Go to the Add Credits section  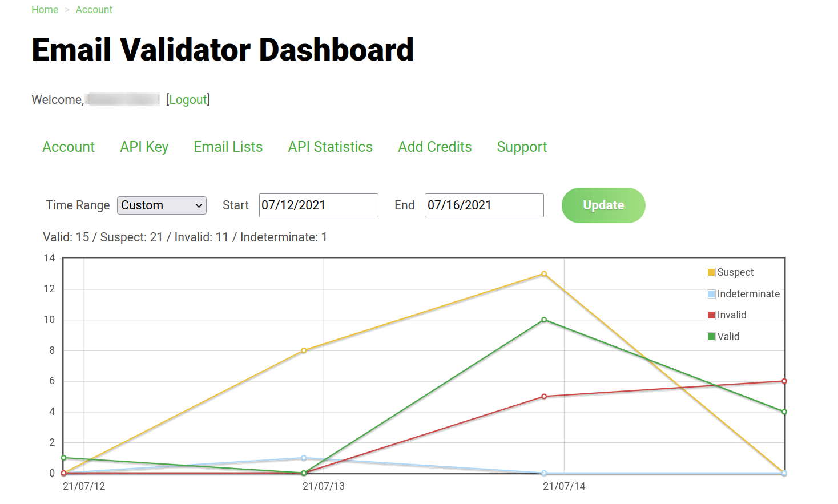click(x=434, y=147)
